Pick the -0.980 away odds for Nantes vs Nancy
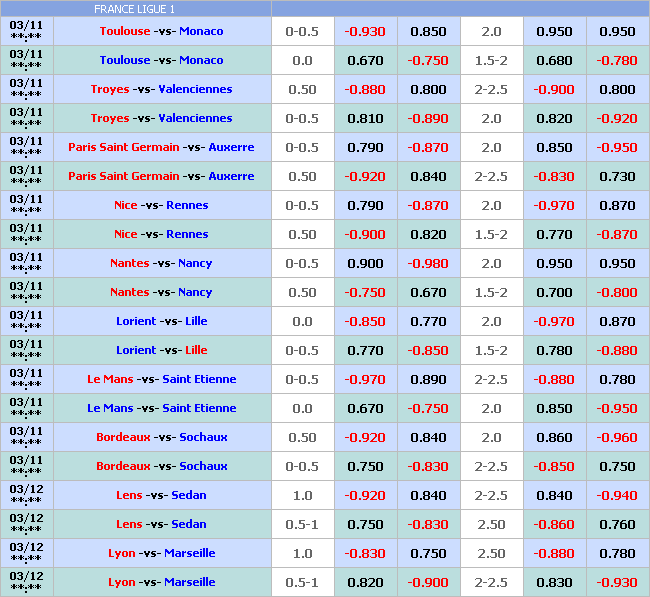650x597 pixels. [428, 263]
